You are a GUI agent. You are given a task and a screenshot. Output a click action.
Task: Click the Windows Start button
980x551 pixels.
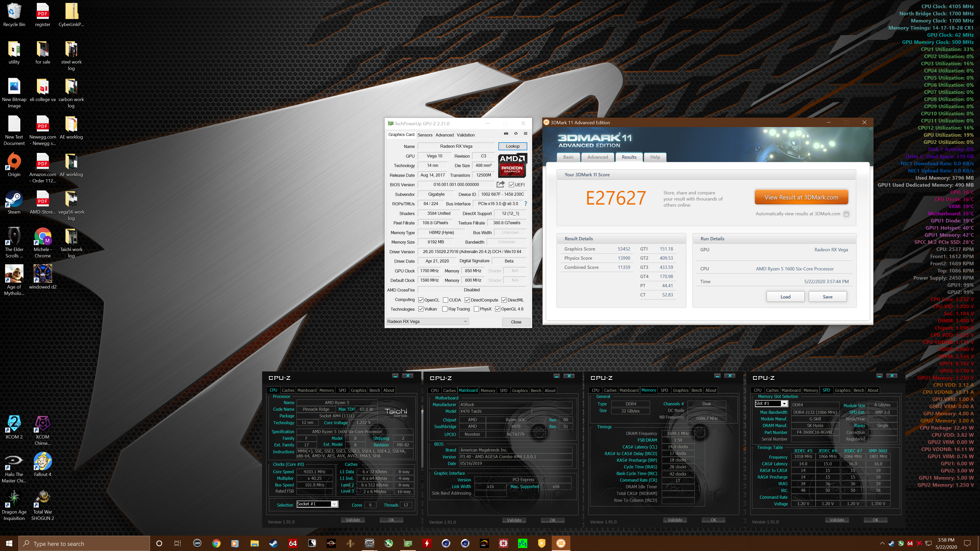tap(9, 543)
